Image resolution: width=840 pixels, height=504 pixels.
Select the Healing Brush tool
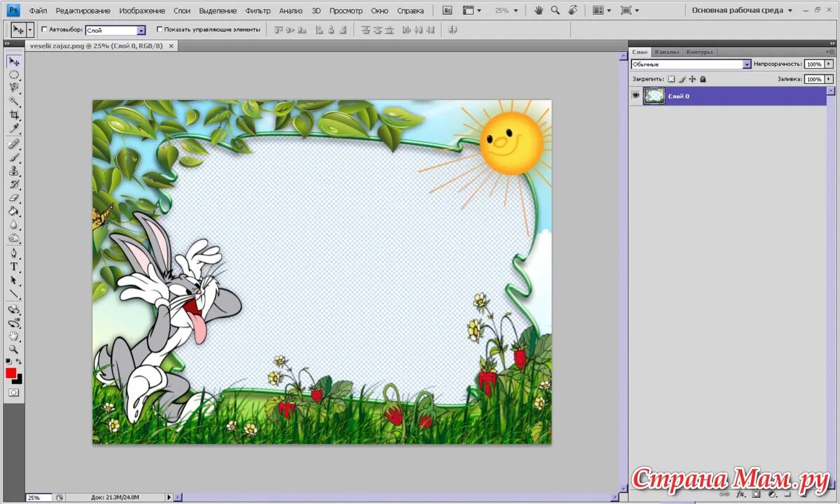pyautogui.click(x=14, y=144)
